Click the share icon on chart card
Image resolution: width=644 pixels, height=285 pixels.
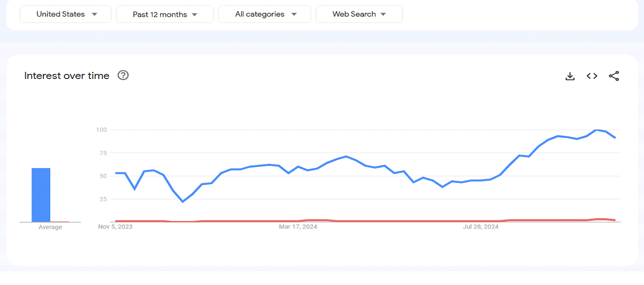pyautogui.click(x=614, y=76)
